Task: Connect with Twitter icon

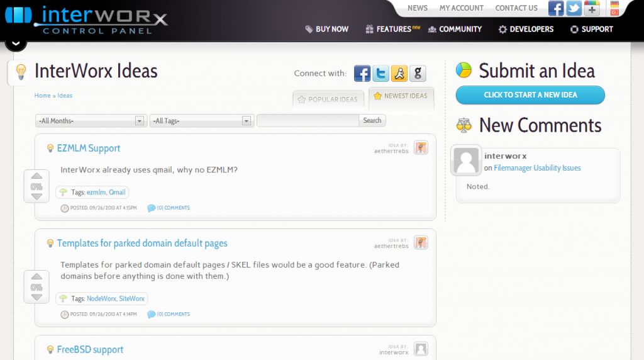Action: [380, 74]
